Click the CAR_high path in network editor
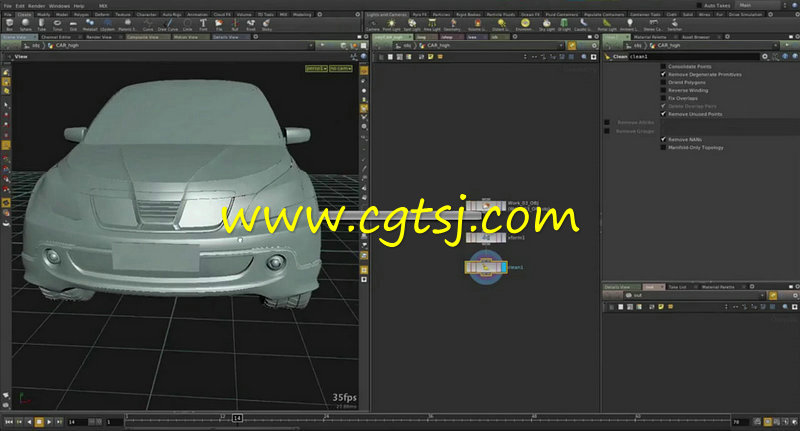 tap(438, 45)
